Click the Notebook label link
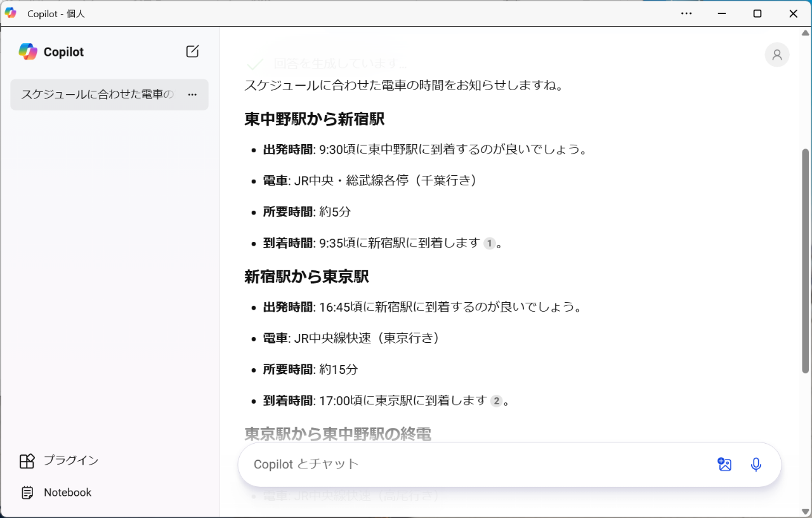Screen dimensions: 812x518 click(67, 493)
